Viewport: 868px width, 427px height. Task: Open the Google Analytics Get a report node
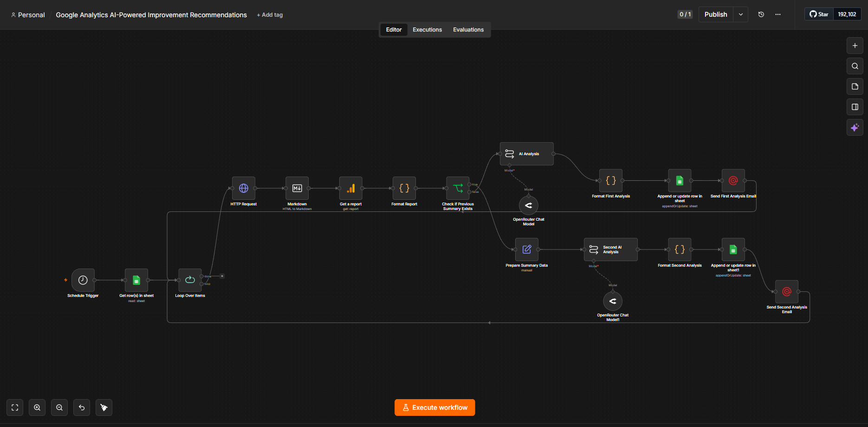tap(351, 188)
